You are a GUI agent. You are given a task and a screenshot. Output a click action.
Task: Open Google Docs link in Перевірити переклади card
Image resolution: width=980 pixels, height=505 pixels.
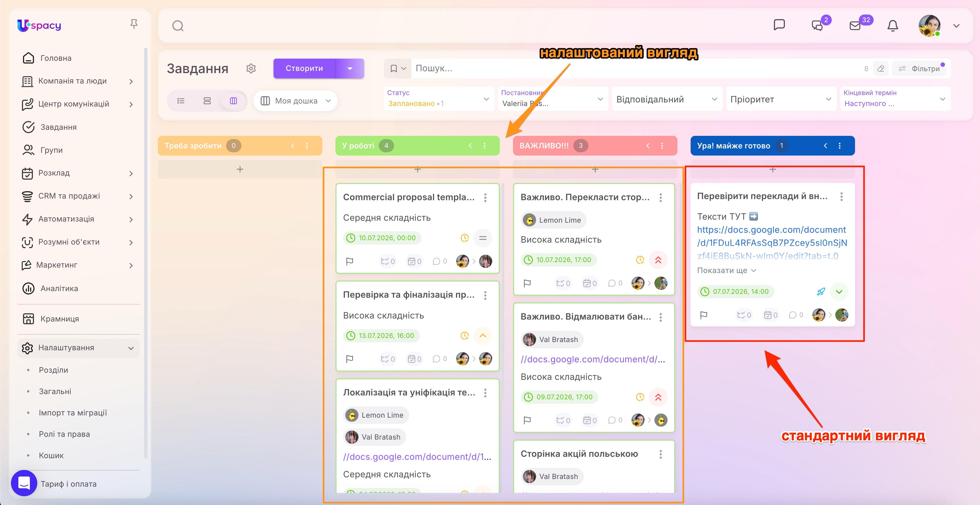point(772,243)
